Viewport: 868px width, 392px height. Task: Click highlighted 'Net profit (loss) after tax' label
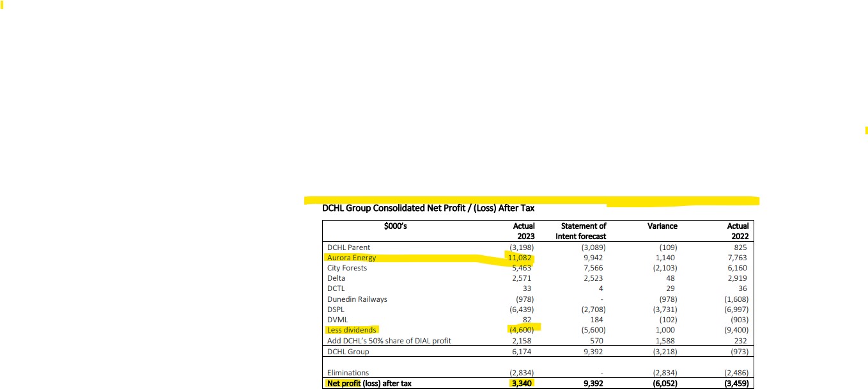pos(368,384)
